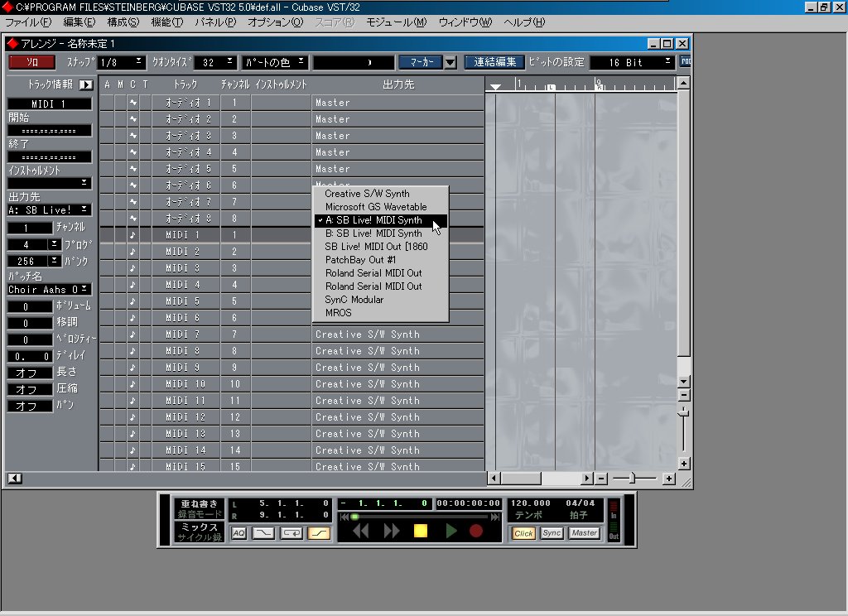Screen dimensions: 848x616
Task: Click the green Play button
Action: point(450,531)
